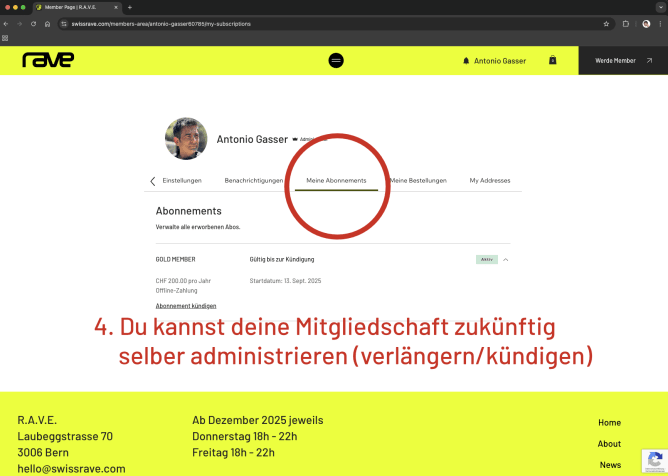Viewport: 668px width, 476px height.
Task: Open the About footer link
Action: click(x=609, y=444)
